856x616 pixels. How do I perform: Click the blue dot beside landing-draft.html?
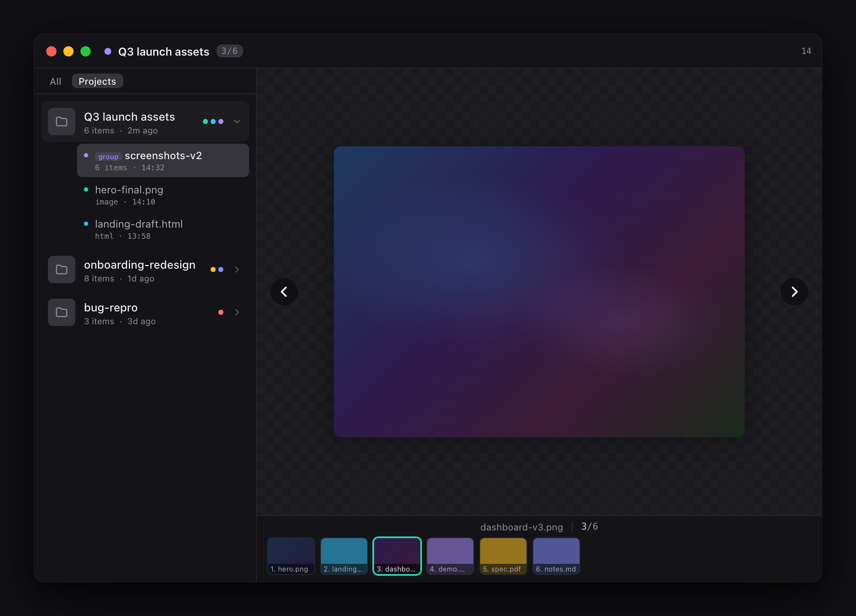86,224
